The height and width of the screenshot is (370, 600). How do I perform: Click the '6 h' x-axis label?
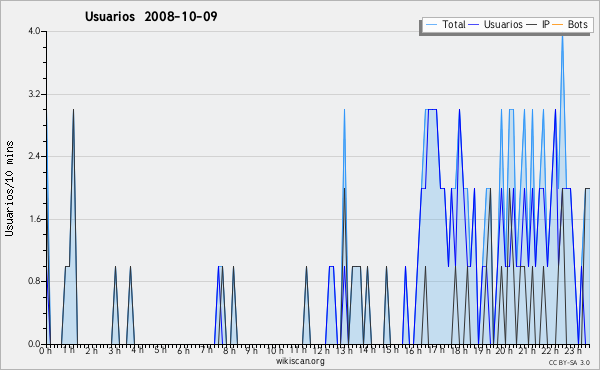183,350
